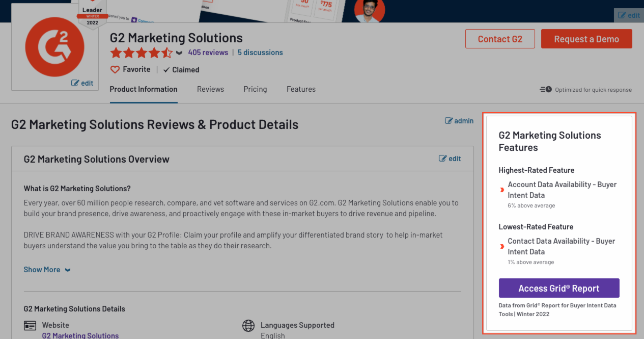This screenshot has height=339, width=644.
Task: Click the edit link under the G2 logo
Action: [x=82, y=83]
